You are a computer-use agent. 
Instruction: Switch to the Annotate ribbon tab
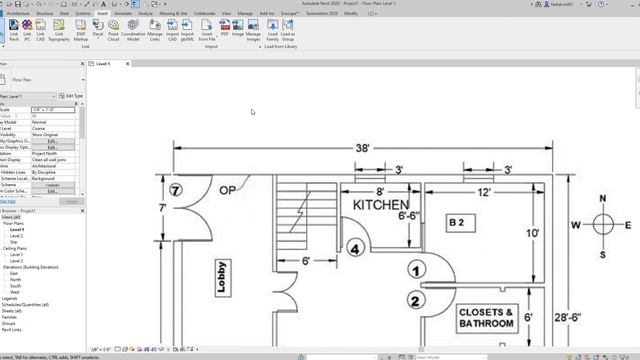(123, 13)
